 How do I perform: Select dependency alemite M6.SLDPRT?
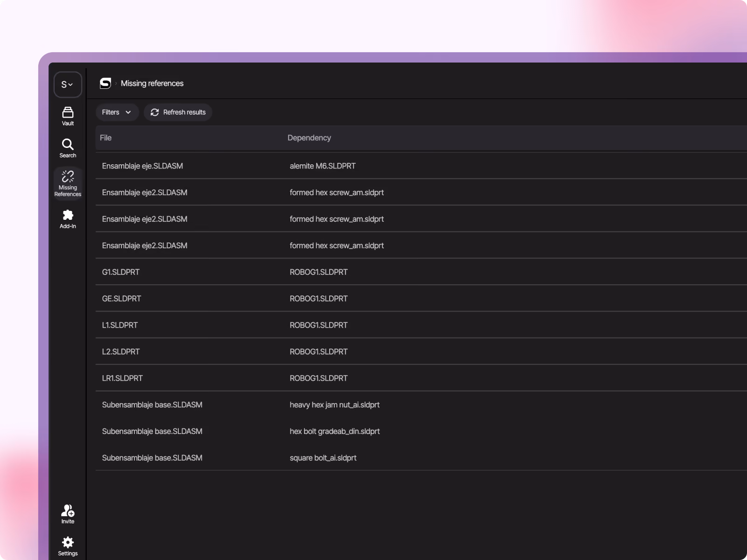(x=323, y=166)
